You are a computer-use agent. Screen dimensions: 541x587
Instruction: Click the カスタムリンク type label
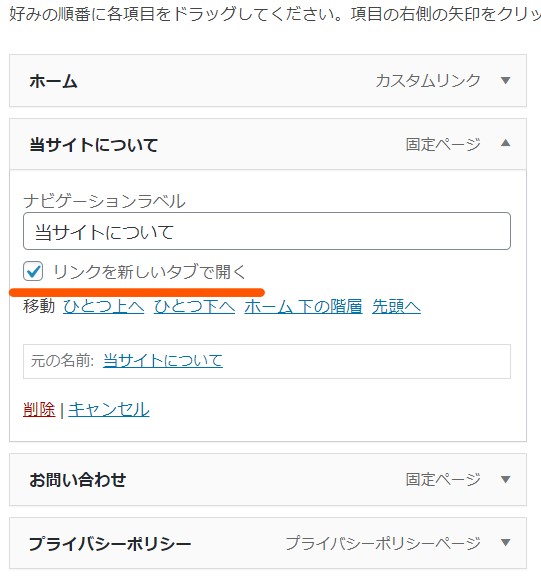428,80
